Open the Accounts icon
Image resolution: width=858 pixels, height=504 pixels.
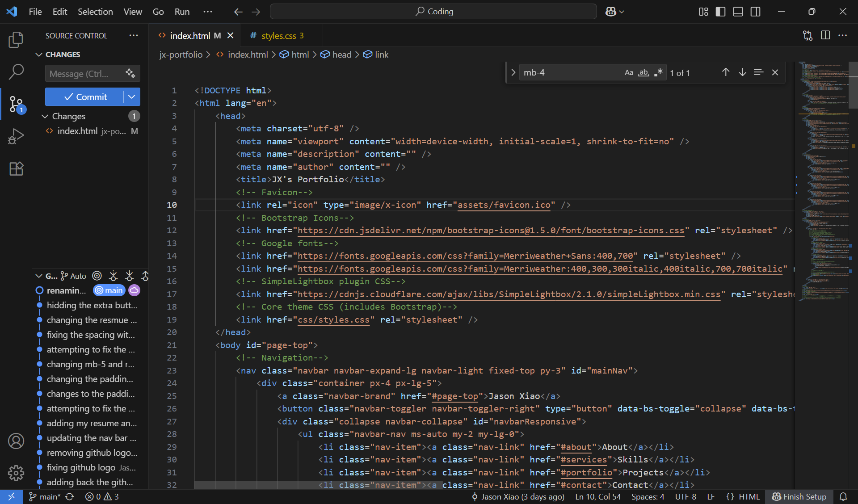click(x=16, y=441)
